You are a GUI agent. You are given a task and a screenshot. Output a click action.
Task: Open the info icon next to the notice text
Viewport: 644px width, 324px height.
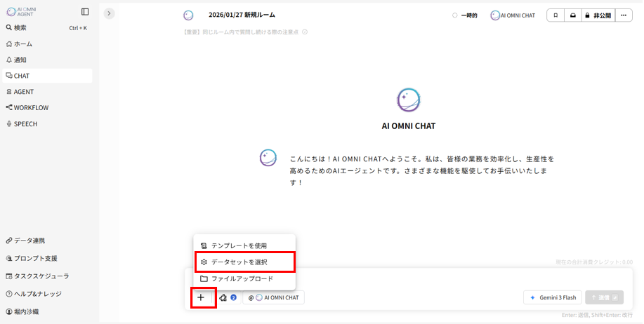click(x=305, y=32)
